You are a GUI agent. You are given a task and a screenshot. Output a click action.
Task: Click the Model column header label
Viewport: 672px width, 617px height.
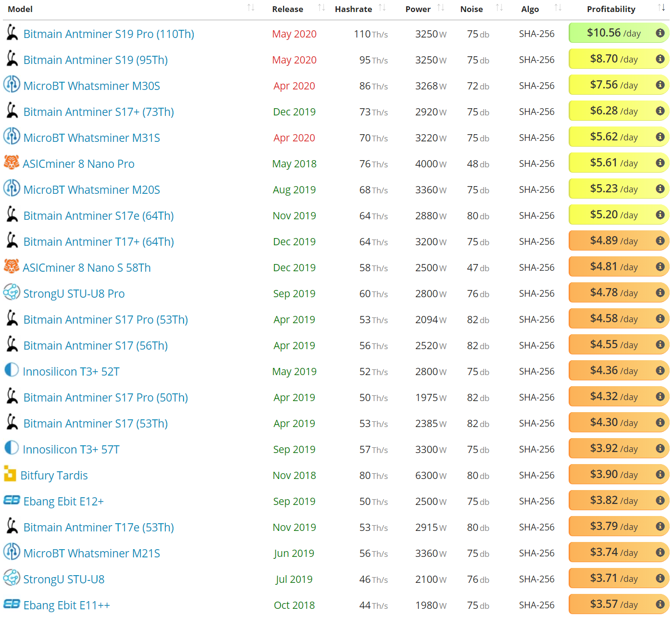tap(20, 9)
